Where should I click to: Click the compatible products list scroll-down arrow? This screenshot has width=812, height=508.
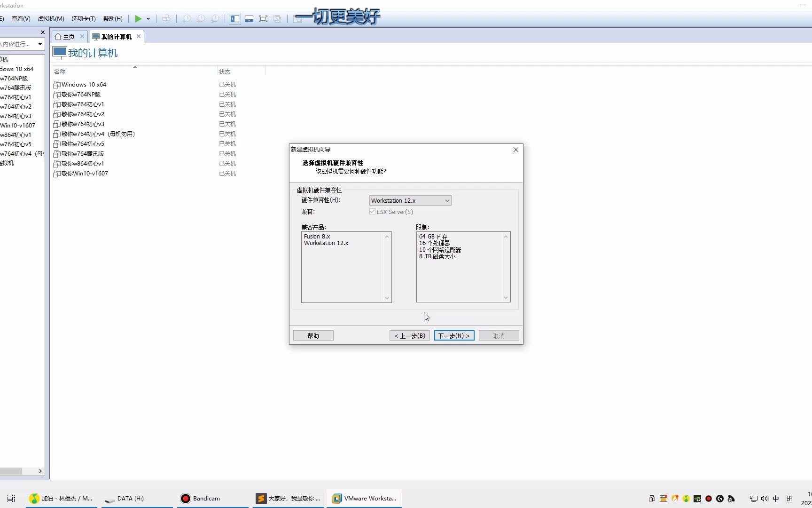(x=387, y=298)
